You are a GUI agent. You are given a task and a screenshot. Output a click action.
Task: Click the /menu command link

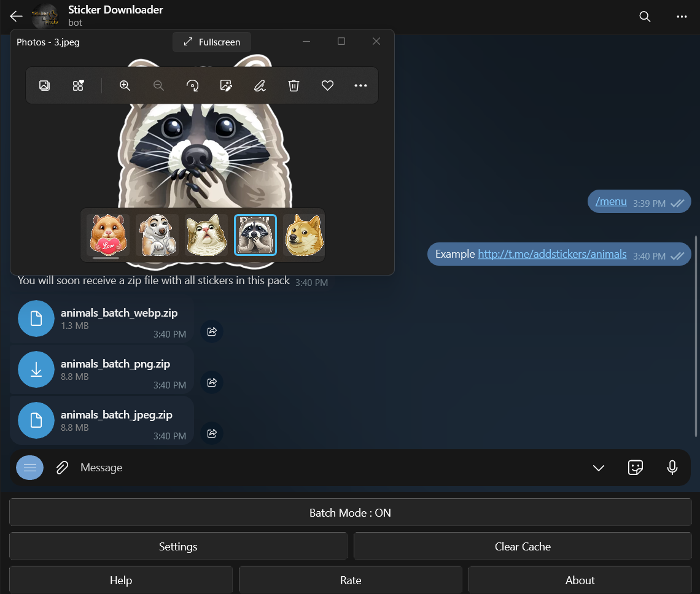(611, 201)
